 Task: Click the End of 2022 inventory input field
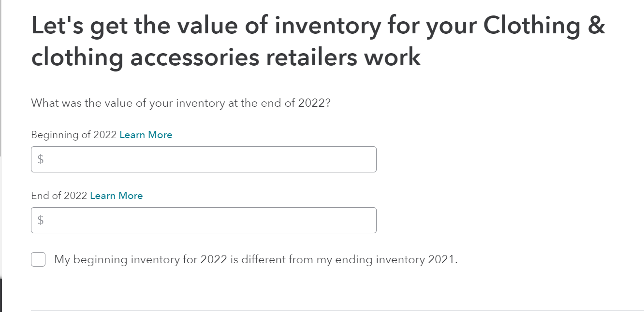[x=203, y=220]
